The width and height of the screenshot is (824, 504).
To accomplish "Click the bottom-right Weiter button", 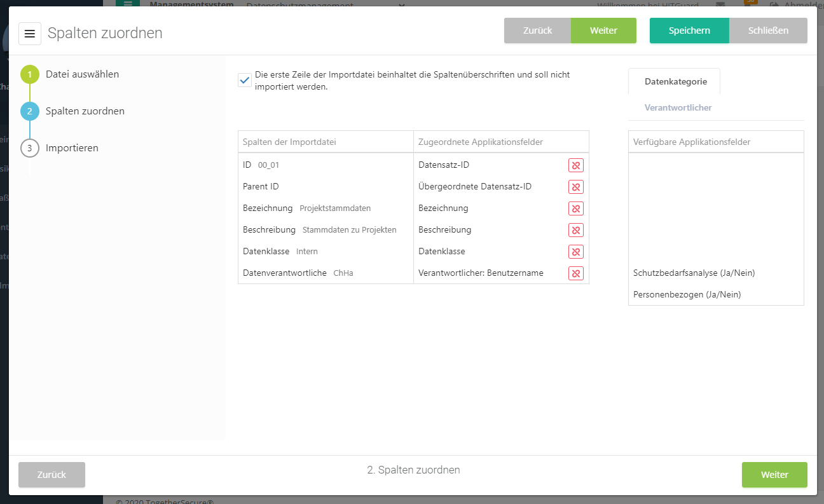I will (x=774, y=475).
